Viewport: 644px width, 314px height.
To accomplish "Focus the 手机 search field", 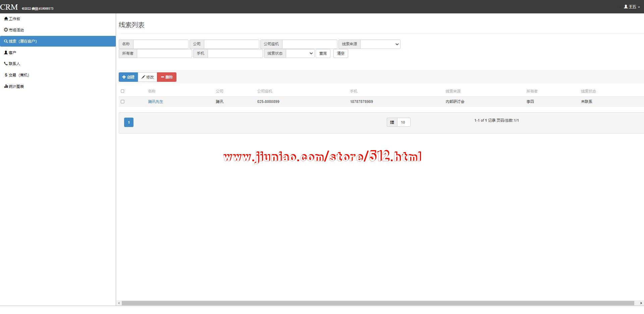I will pyautogui.click(x=235, y=54).
